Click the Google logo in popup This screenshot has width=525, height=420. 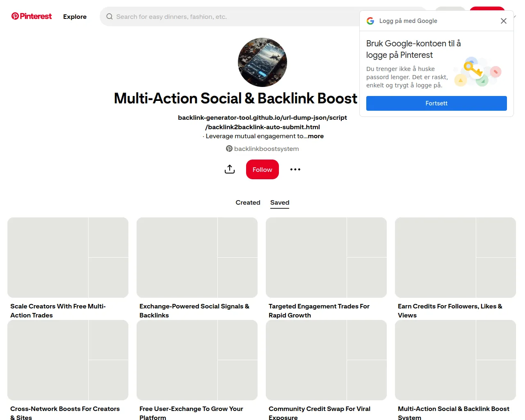[x=370, y=21]
